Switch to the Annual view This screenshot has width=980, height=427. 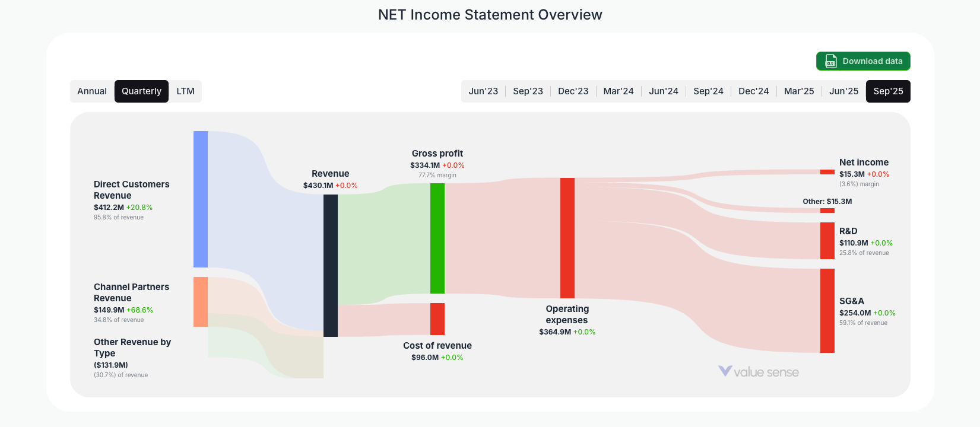pyautogui.click(x=92, y=91)
